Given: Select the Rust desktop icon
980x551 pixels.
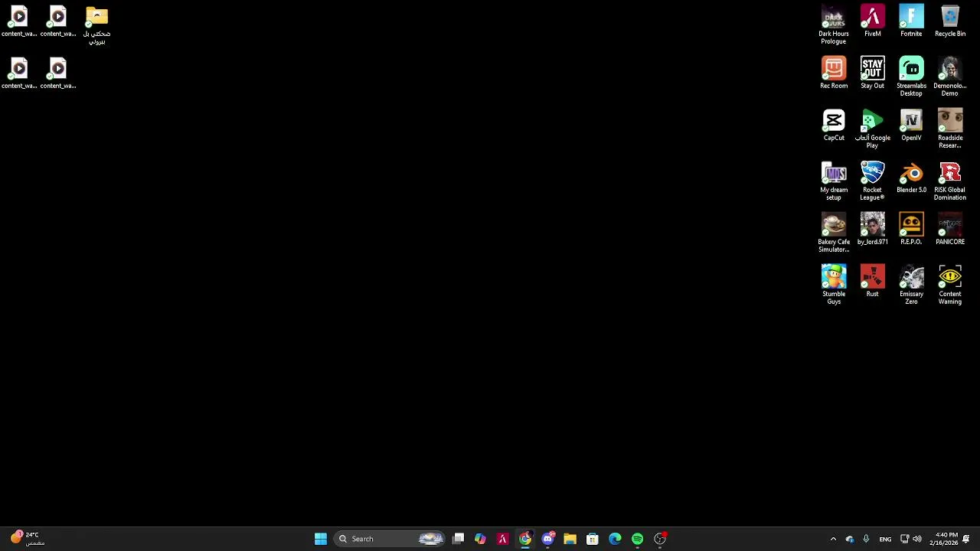Looking at the screenshot, I should pos(872,282).
